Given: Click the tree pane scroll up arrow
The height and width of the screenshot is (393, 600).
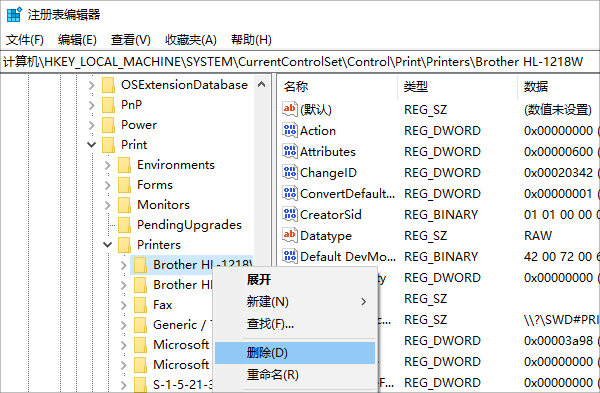Looking at the screenshot, I should pyautogui.click(x=261, y=85).
